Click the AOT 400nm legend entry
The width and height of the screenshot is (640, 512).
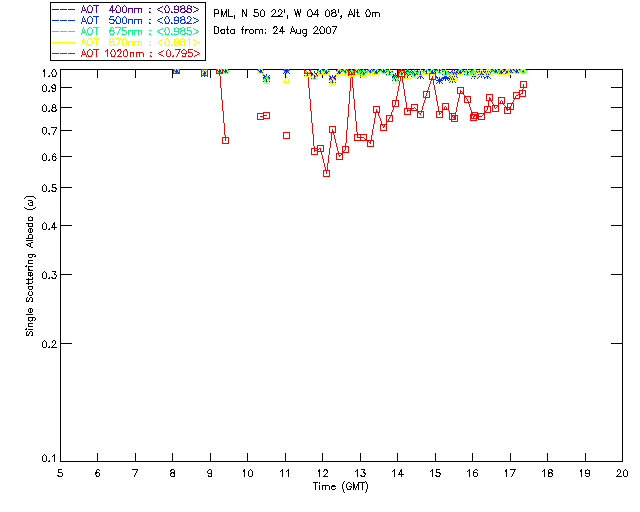point(126,9)
